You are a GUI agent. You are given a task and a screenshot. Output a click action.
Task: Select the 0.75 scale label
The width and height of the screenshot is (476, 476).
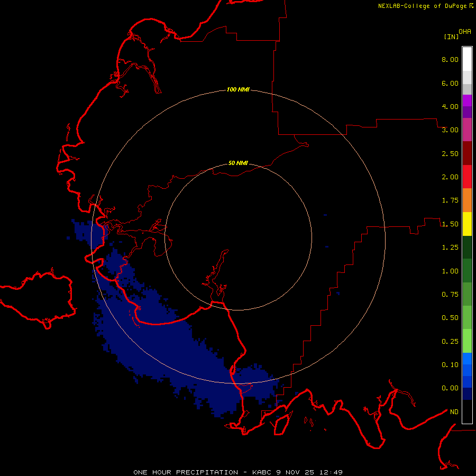tap(450, 295)
